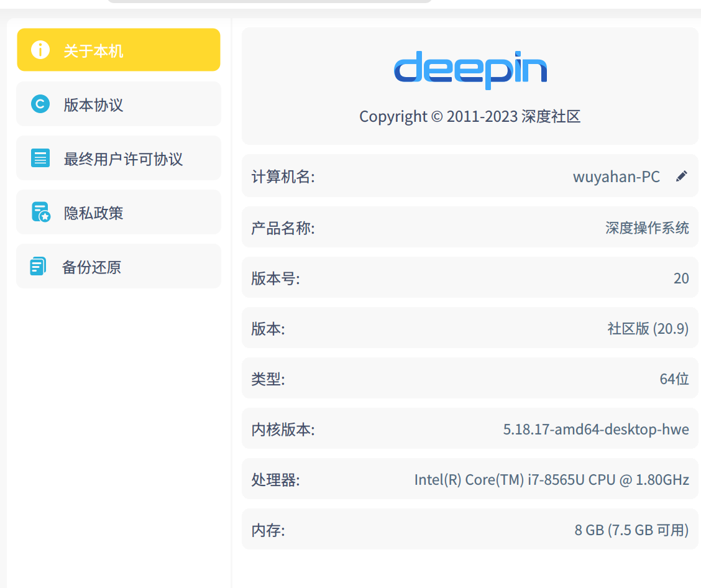Click the product name value 深度操作系统
This screenshot has height=588, width=701.
point(647,227)
